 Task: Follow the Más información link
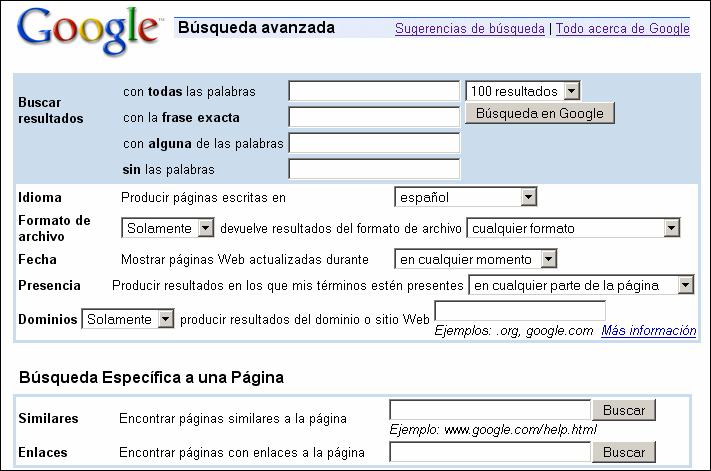click(649, 331)
